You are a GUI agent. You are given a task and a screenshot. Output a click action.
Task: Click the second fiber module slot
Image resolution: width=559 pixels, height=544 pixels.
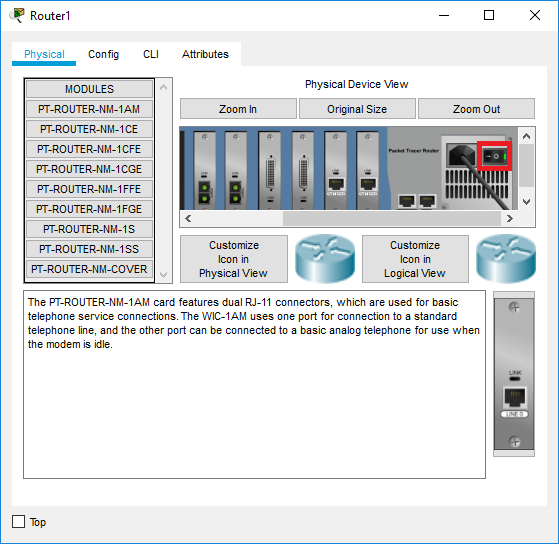pyautogui.click(x=236, y=170)
